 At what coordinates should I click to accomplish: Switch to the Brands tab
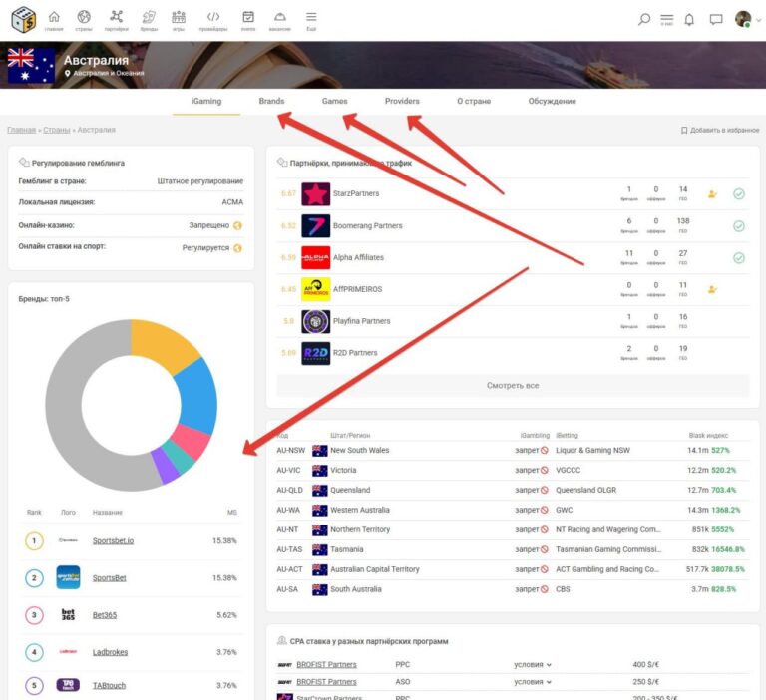click(271, 101)
